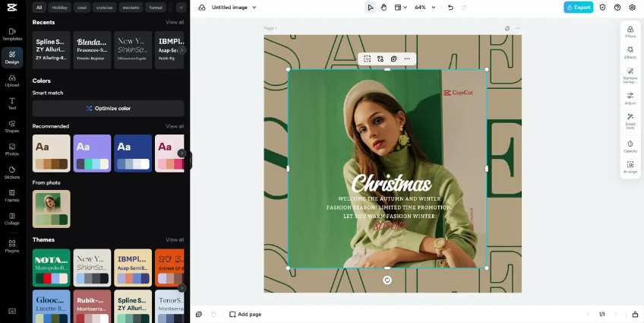This screenshot has width=644, height=323.
Task: Click the keyboard shortcuts icon at sidebar bottom
Action: coord(12,311)
